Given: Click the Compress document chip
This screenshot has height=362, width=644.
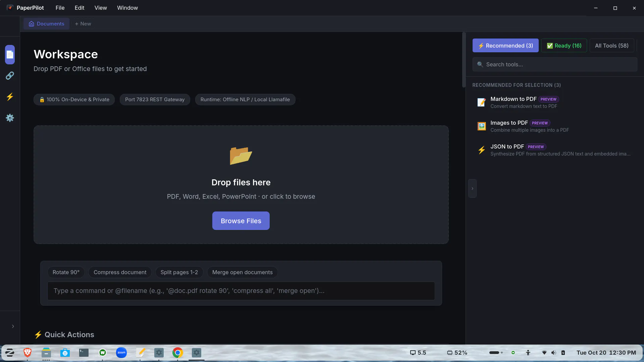Looking at the screenshot, I should point(120,272).
